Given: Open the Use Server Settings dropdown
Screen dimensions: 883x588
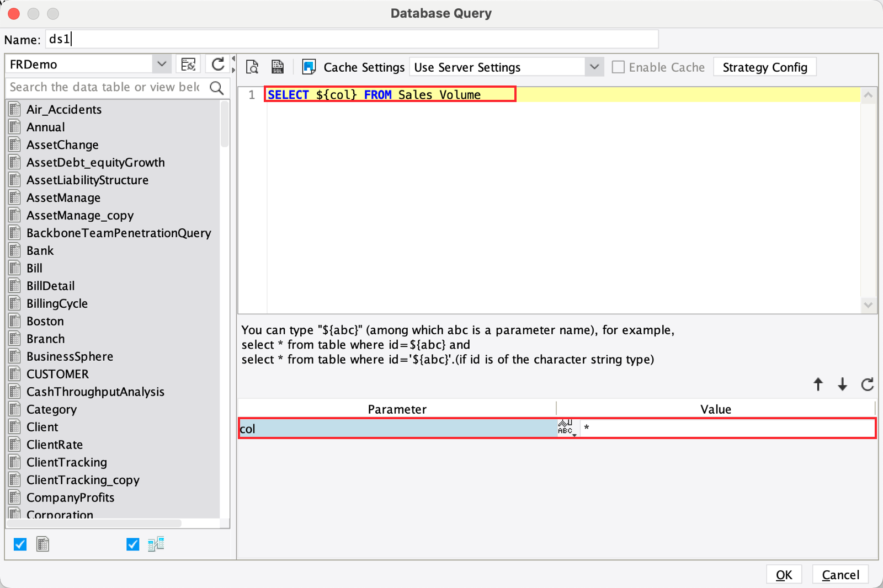Looking at the screenshot, I should pos(594,67).
